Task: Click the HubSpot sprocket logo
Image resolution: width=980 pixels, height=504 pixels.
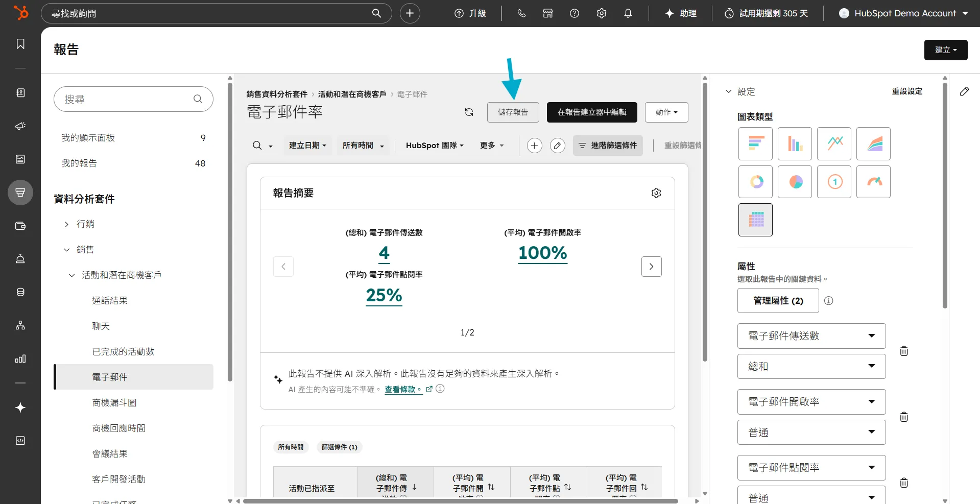Action: (x=20, y=13)
